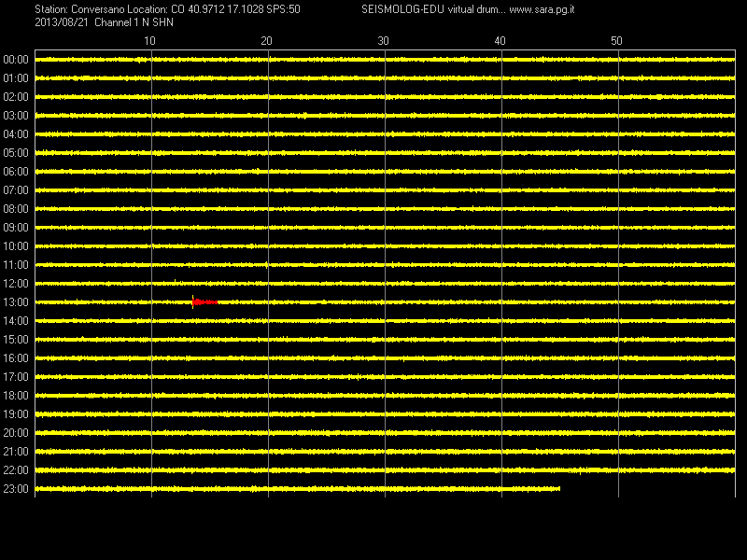The image size is (747, 560).
Task: Click the 01:00 hour label
Action: (x=16, y=78)
